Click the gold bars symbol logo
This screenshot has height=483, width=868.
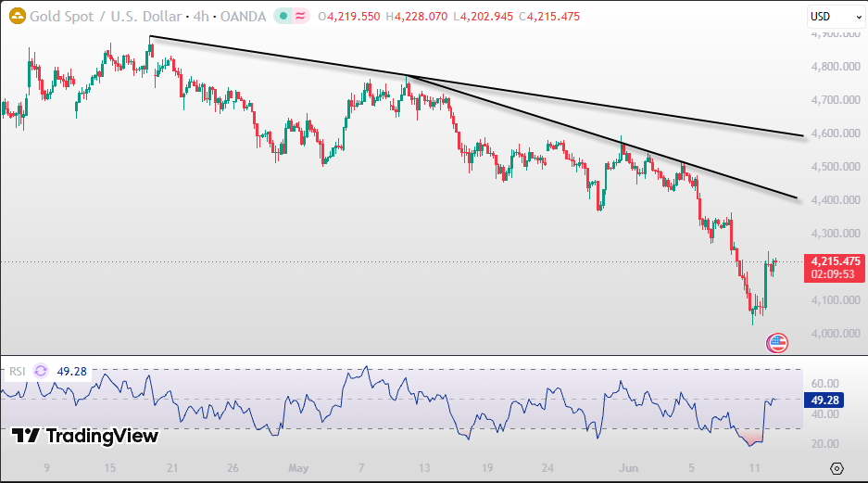[x=18, y=16]
